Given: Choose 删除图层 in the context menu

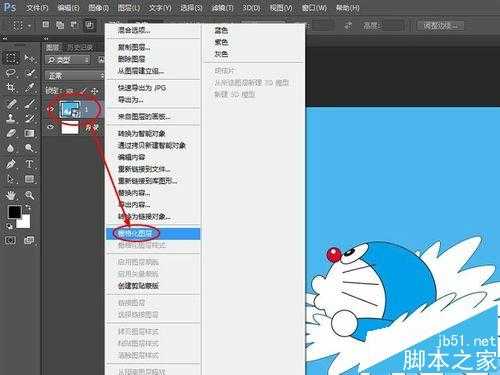Looking at the screenshot, I should (153, 59).
